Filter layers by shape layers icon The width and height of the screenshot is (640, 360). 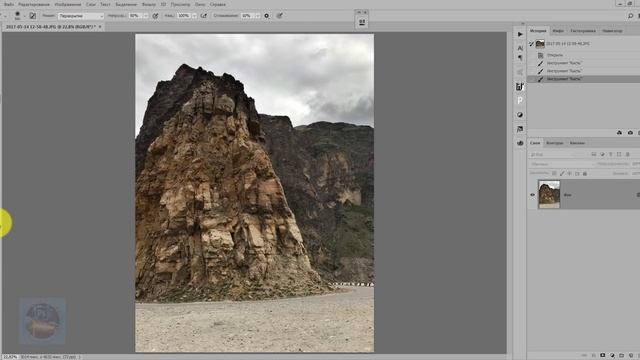click(x=619, y=154)
